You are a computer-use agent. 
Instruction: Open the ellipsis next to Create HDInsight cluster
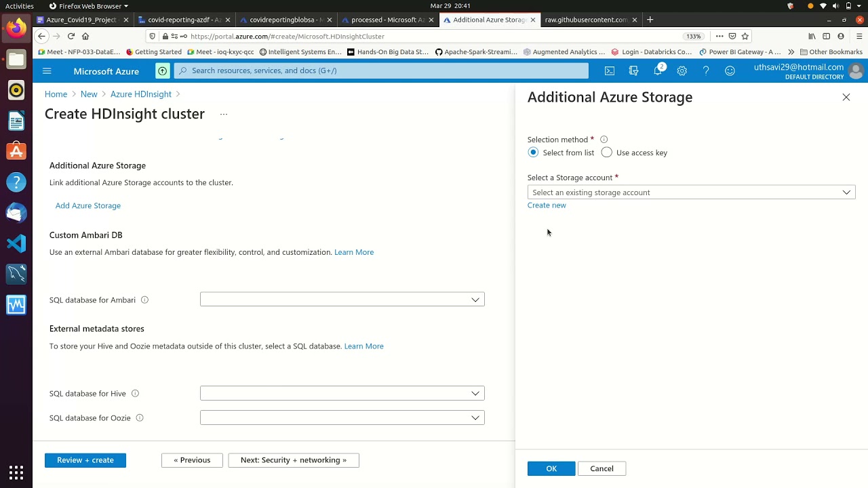pos(223,114)
